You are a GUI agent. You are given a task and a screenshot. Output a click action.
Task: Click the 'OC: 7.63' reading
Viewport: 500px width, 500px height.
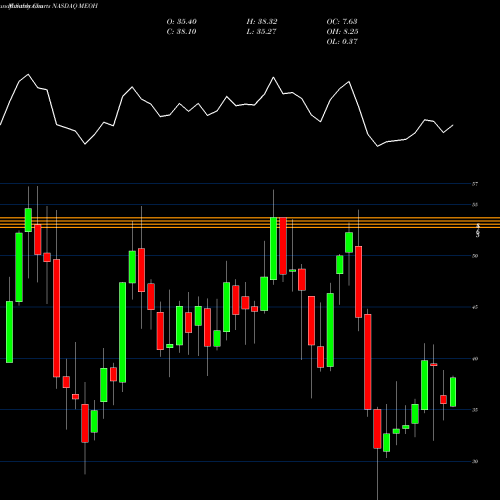click(x=342, y=22)
